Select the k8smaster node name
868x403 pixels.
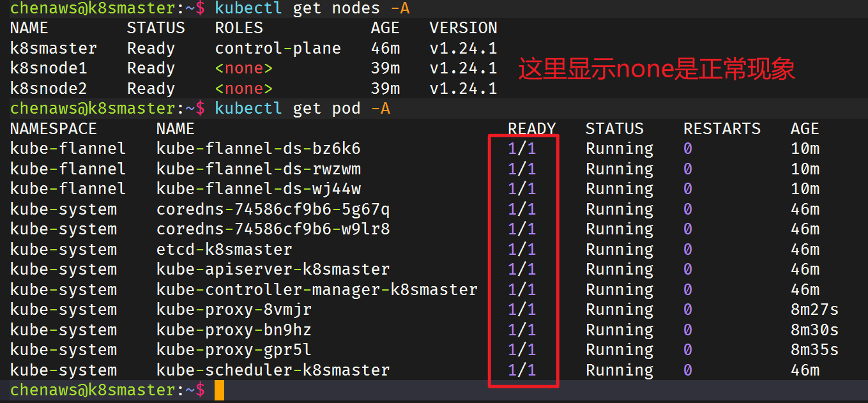[54, 49]
